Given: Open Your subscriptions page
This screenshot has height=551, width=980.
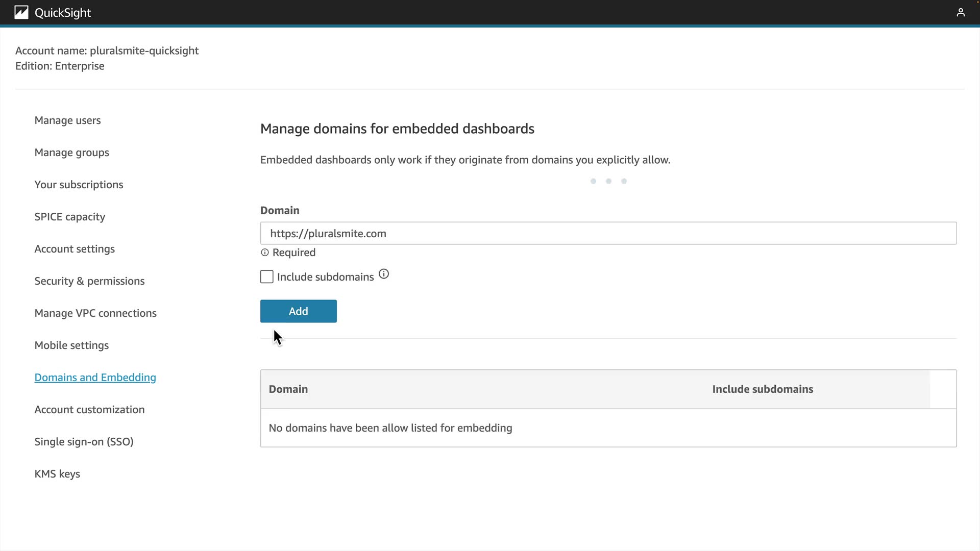Looking at the screenshot, I should [79, 185].
